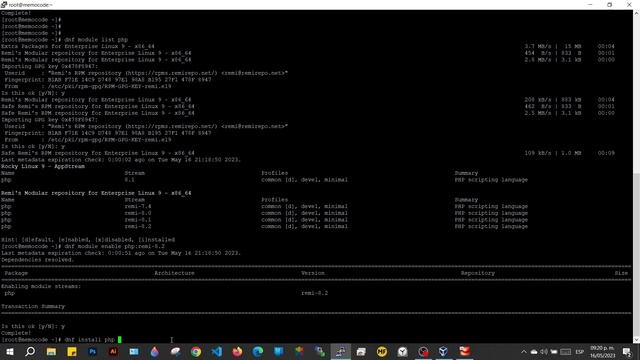Click the 'Repository' column header
Image resolution: width=640 pixels, height=360 pixels.
(478, 273)
